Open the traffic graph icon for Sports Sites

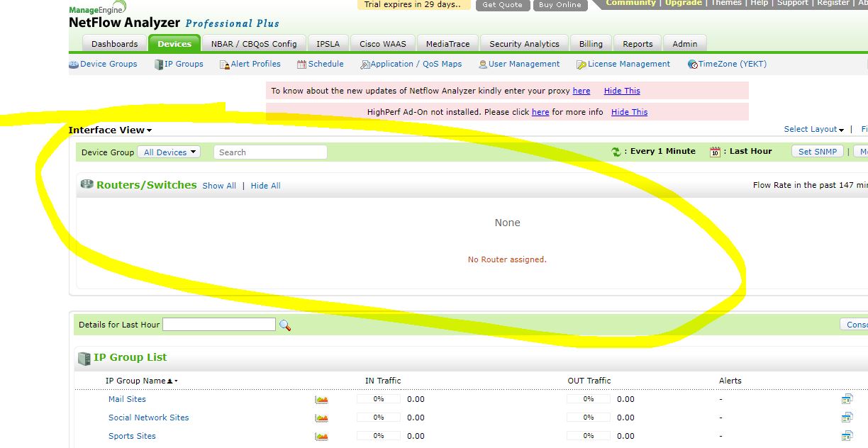tap(322, 437)
